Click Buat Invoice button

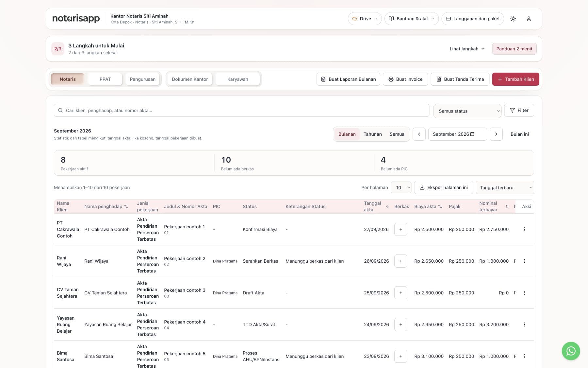click(x=405, y=79)
